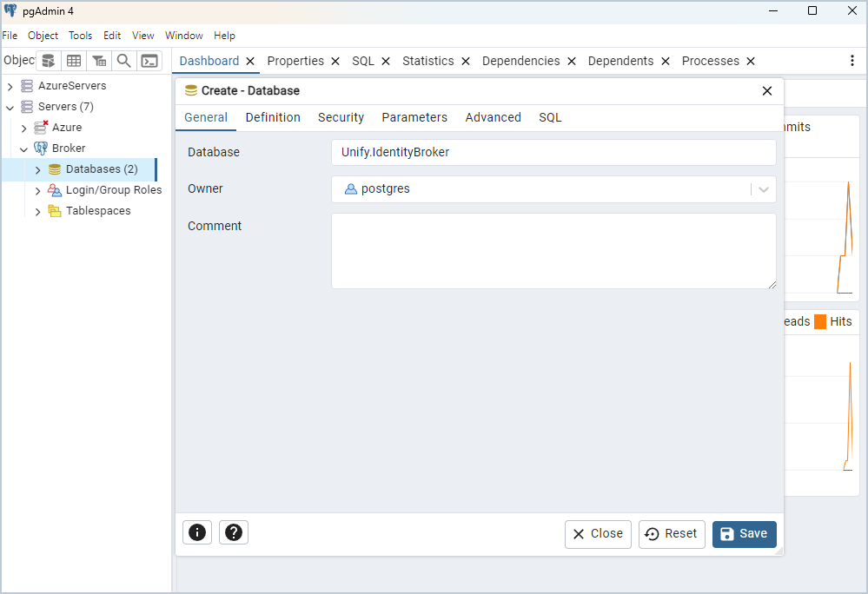The image size is (868, 594).
Task: Open the Search Objects magnifier icon
Action: tap(124, 61)
